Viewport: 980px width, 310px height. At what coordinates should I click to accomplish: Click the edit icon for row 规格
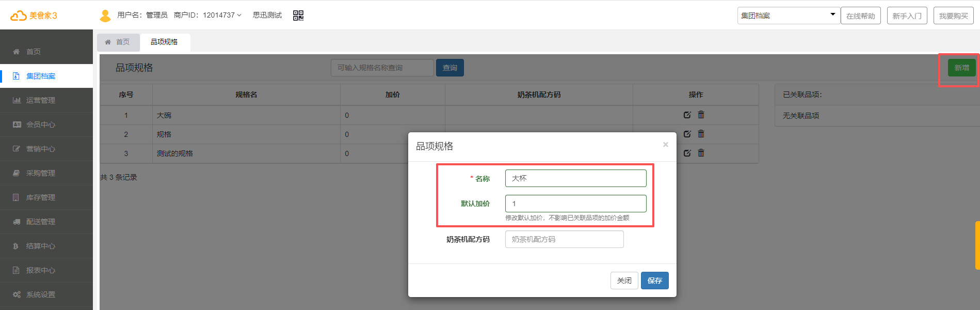point(687,134)
